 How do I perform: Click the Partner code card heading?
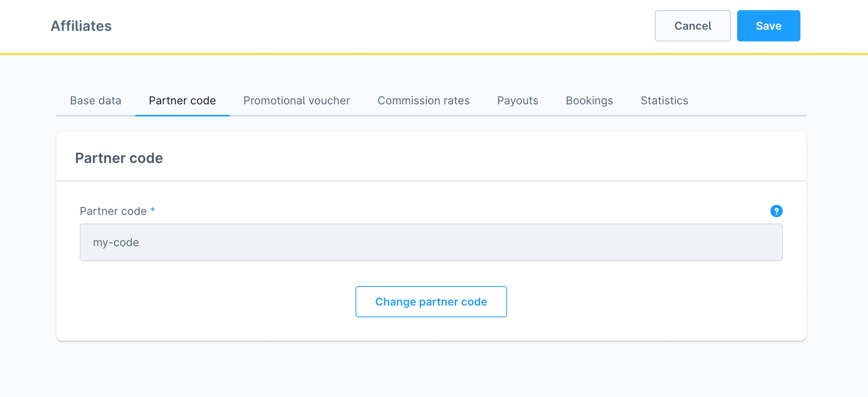[119, 158]
